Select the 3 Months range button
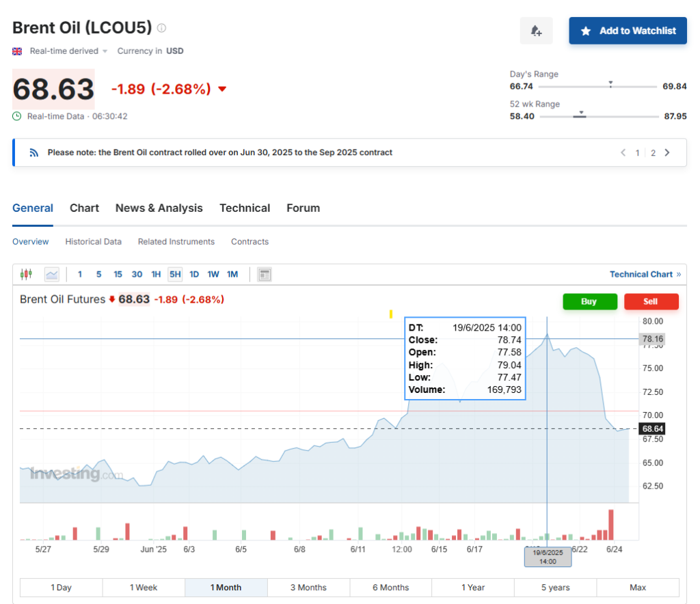 [308, 588]
